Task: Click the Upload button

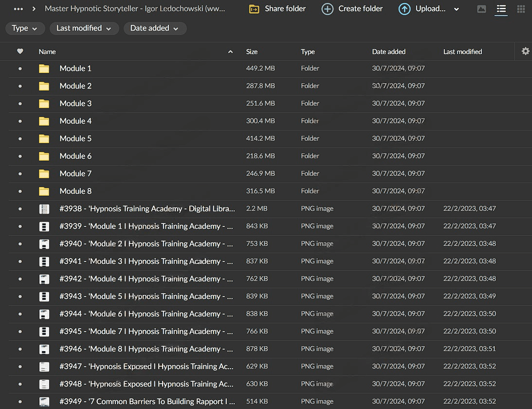Action: click(x=422, y=9)
